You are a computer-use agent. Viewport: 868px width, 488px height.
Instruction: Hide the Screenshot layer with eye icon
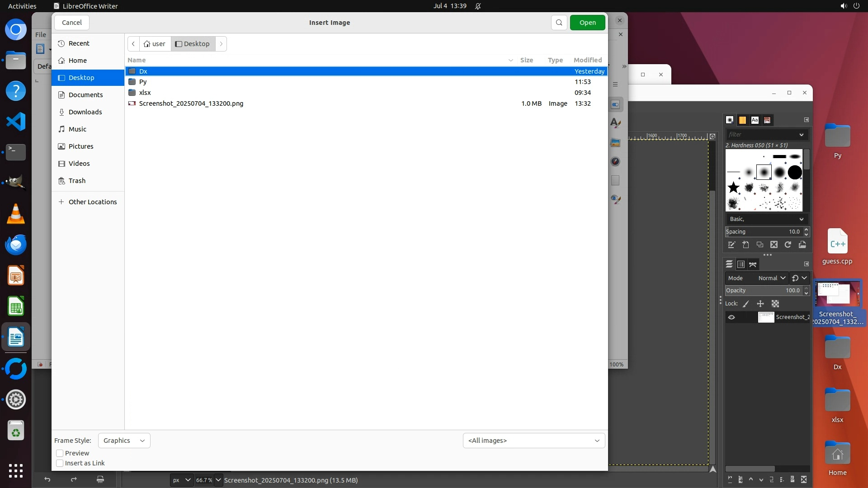tap(731, 317)
